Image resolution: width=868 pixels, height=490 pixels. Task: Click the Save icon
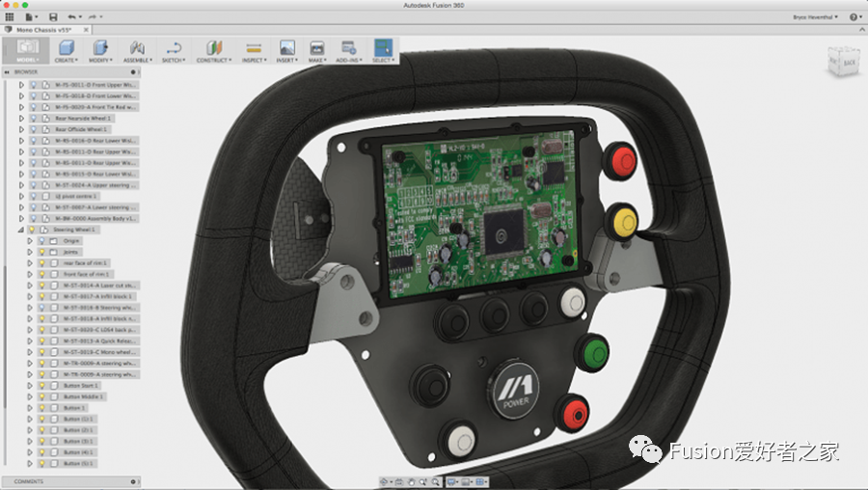tap(53, 16)
